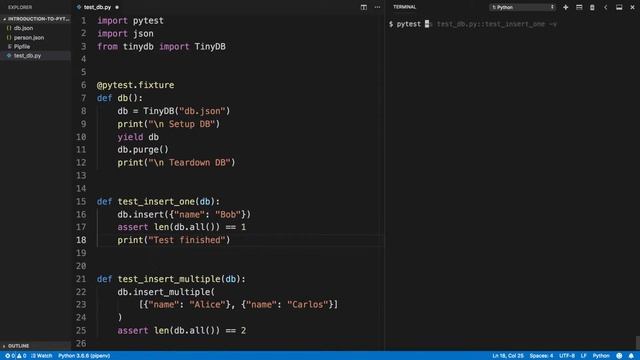Open the editor more actions ellipsis
The image size is (640, 360).
click(377, 7)
